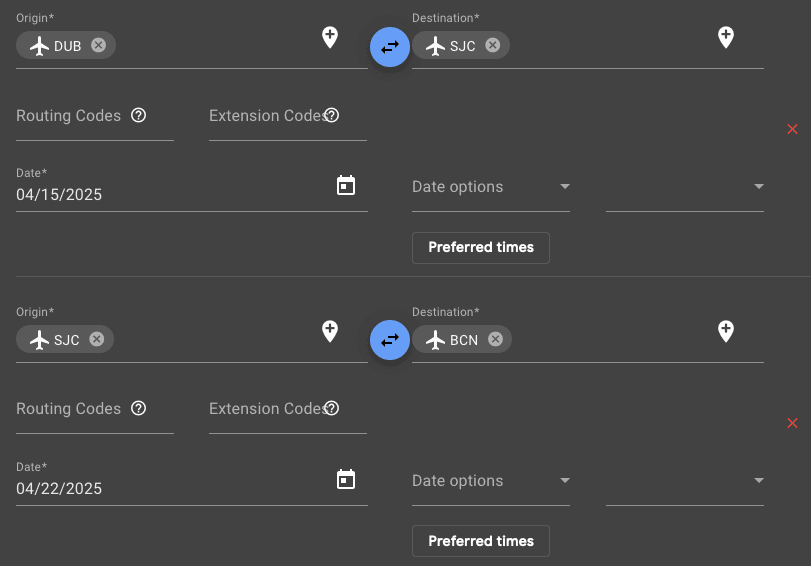Image resolution: width=811 pixels, height=566 pixels.
Task: Show help for second Extension Codes
Action: [x=332, y=408]
